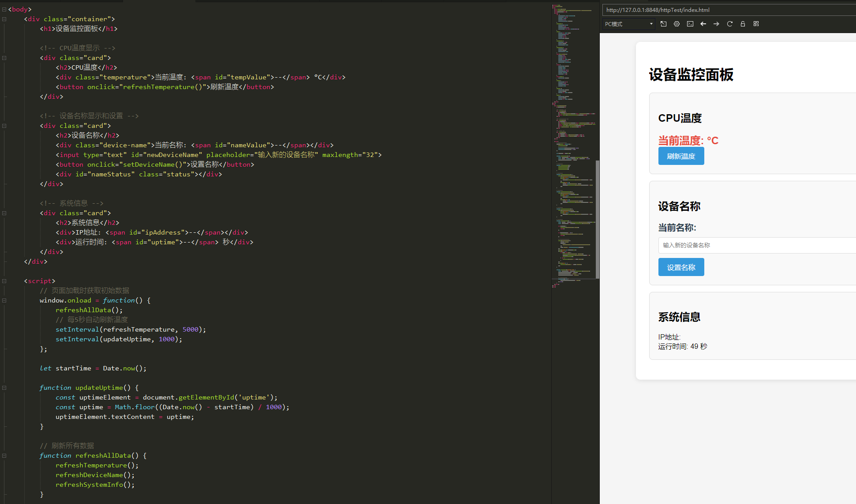Screen dimensions: 856x504
Task: Open the console terminal icon in preview toolbar
Action: (x=690, y=24)
